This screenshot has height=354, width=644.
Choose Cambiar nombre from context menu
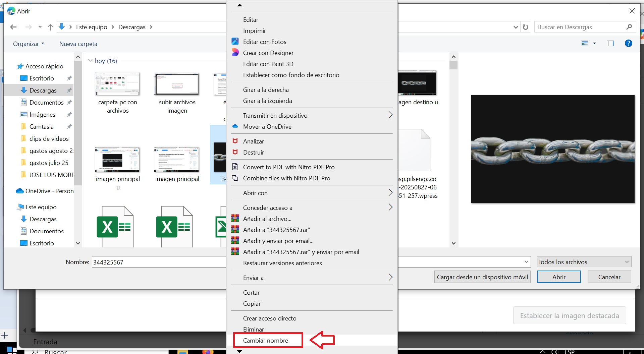pyautogui.click(x=266, y=340)
